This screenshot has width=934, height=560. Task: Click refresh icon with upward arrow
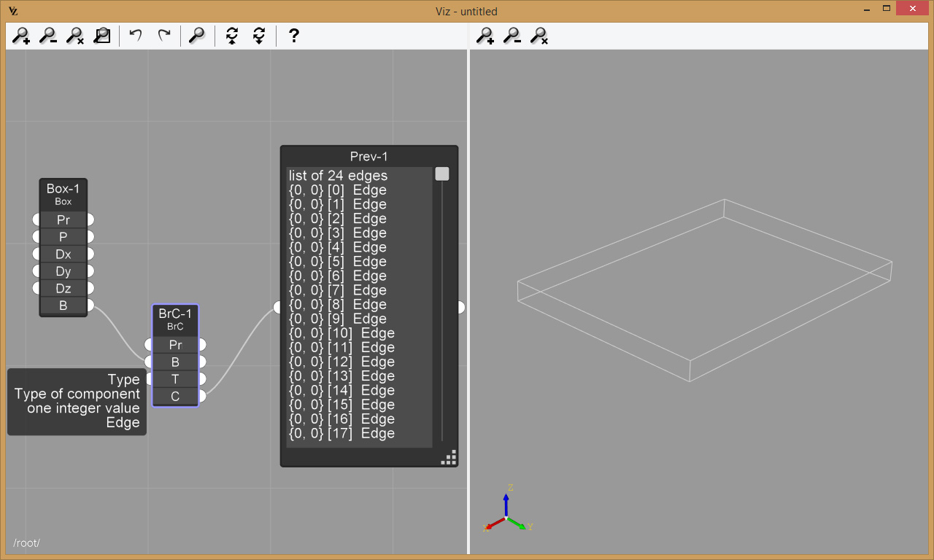[x=232, y=36]
